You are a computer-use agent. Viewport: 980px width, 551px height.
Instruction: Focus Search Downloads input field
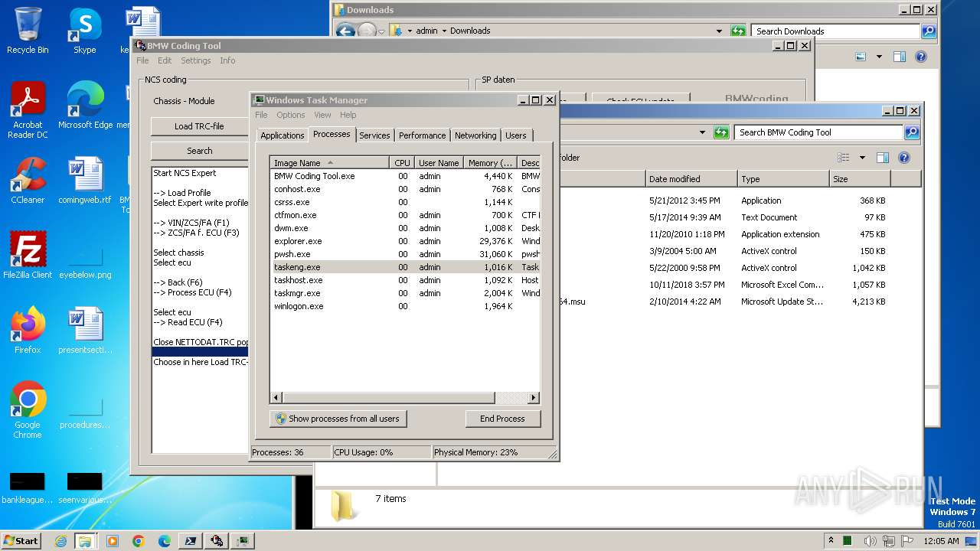pos(836,31)
